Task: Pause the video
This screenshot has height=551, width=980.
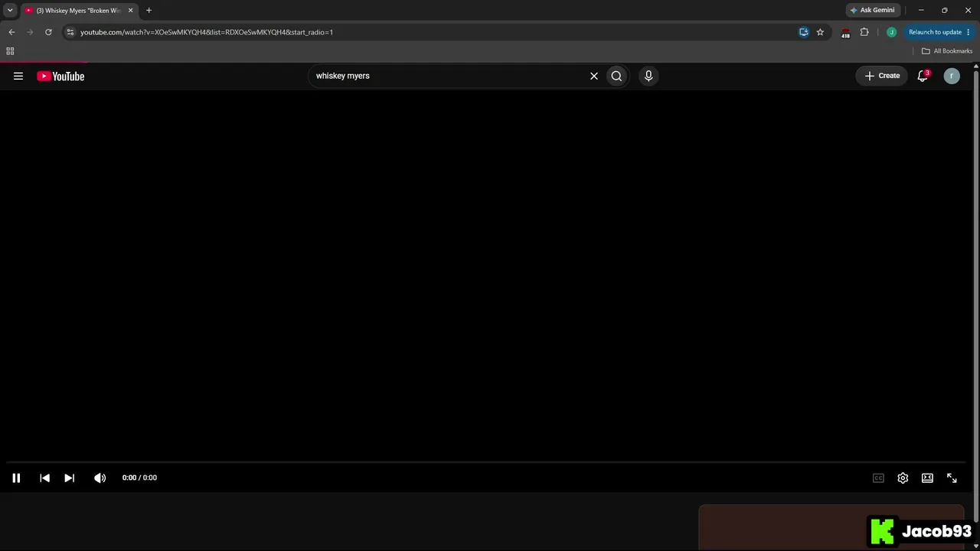Action: (16, 478)
